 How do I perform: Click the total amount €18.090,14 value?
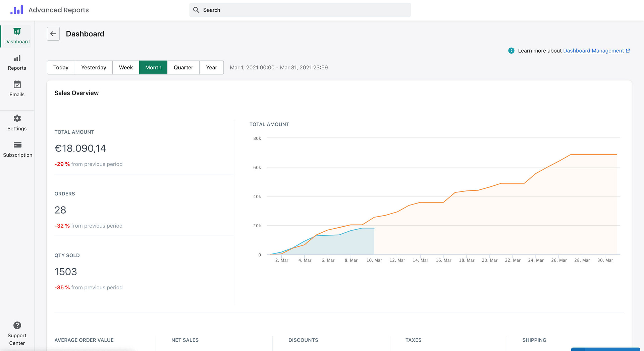80,148
